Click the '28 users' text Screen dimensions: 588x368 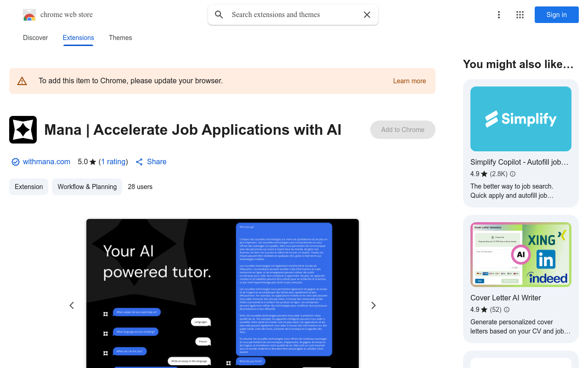140,187
